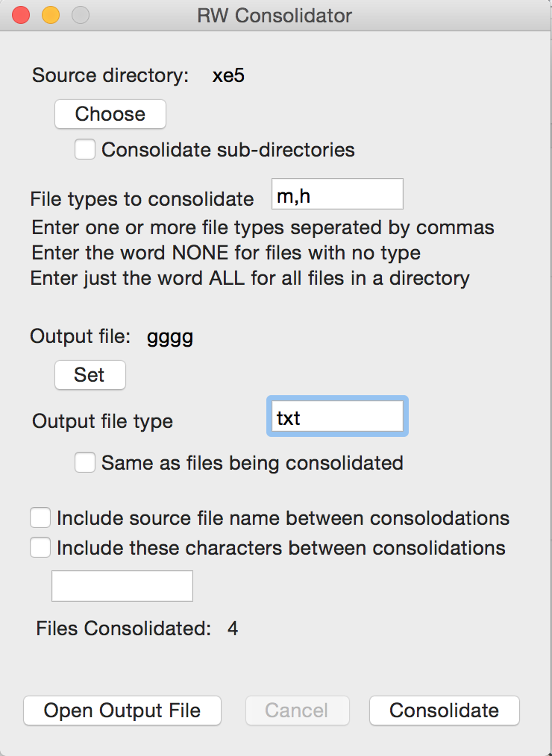This screenshot has height=756, width=552.
Task: Click the Choose source directory button
Action: click(x=110, y=114)
